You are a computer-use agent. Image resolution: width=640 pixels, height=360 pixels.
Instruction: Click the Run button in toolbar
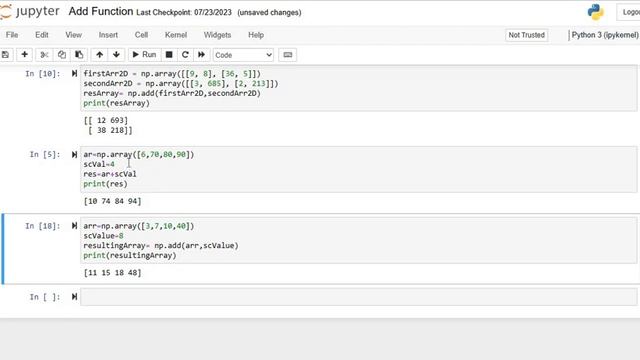click(144, 55)
